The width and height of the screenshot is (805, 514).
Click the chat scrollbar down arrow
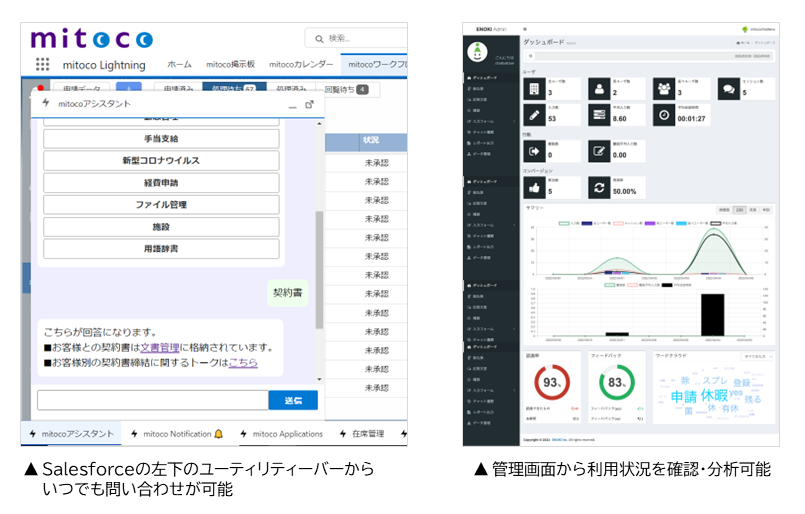(319, 379)
